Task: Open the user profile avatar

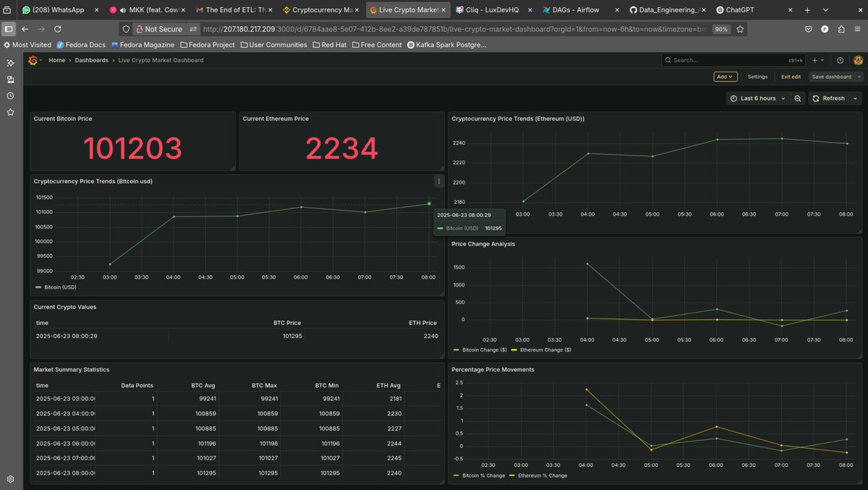Action: pos(857,61)
